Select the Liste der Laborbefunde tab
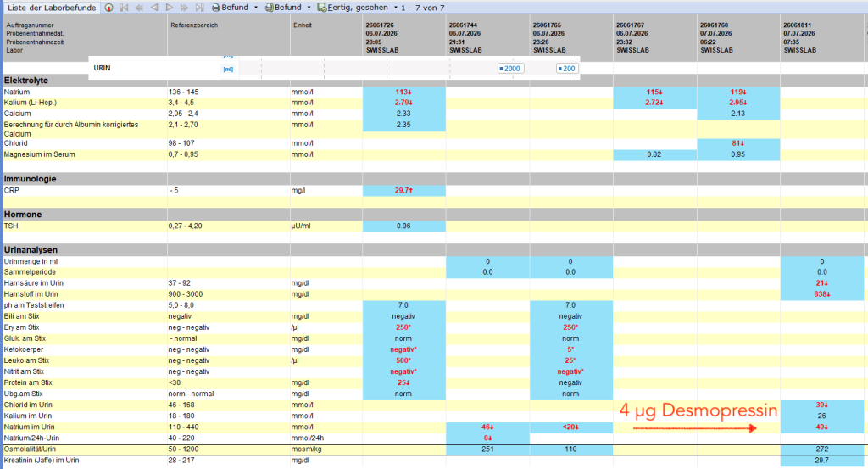 [52, 8]
